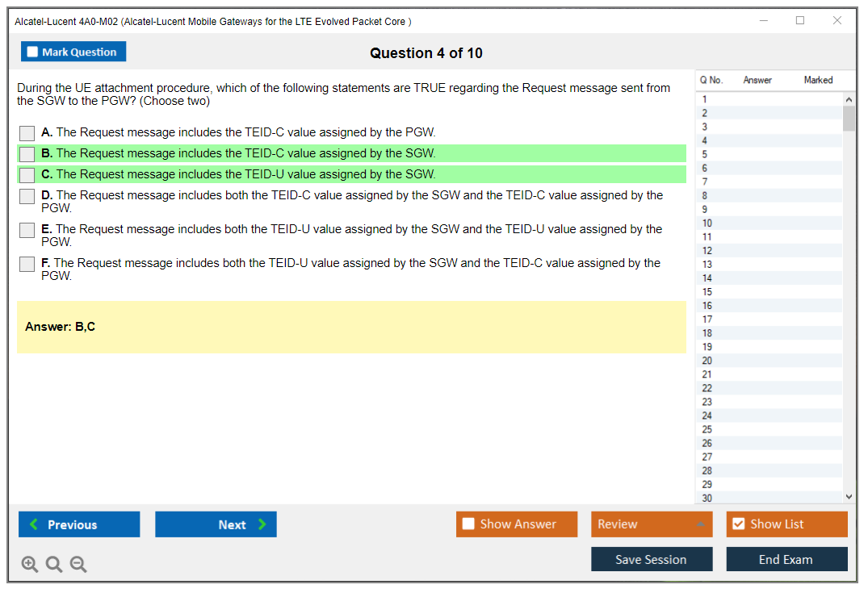Click the zoom reset magnifier icon

tap(54, 565)
